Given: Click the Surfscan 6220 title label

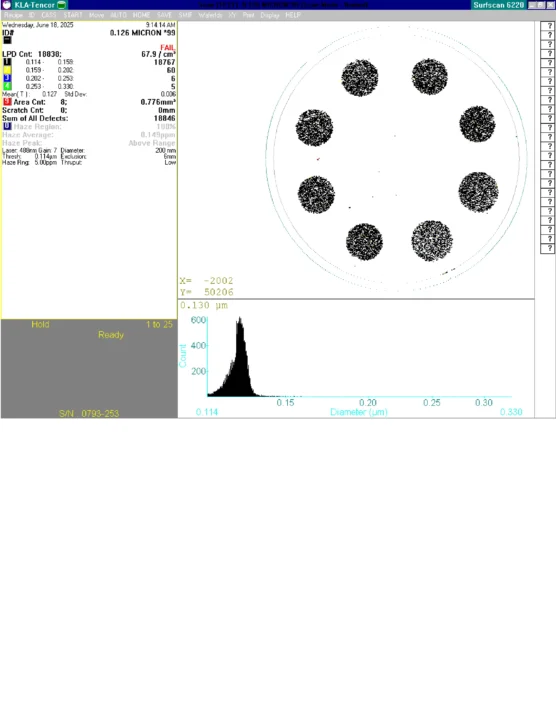Looking at the screenshot, I should (x=499, y=5).
